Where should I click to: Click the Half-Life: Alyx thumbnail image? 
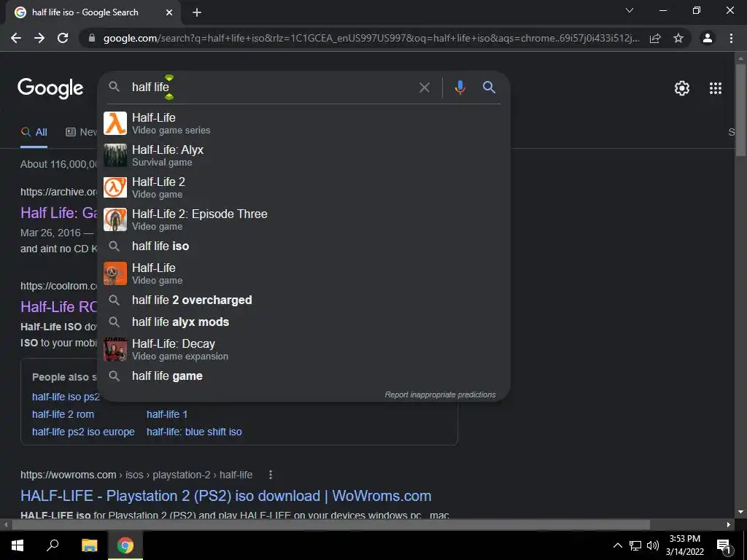(115, 155)
